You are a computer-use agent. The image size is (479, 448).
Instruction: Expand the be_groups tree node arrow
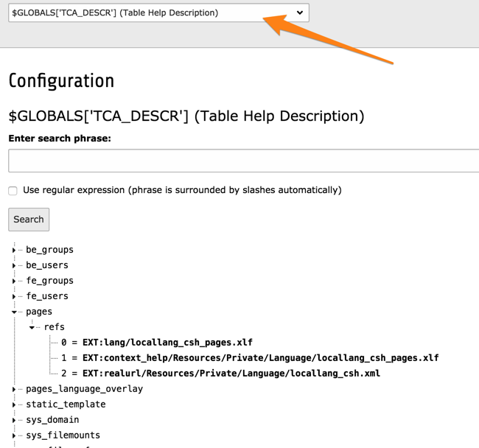pos(14,251)
